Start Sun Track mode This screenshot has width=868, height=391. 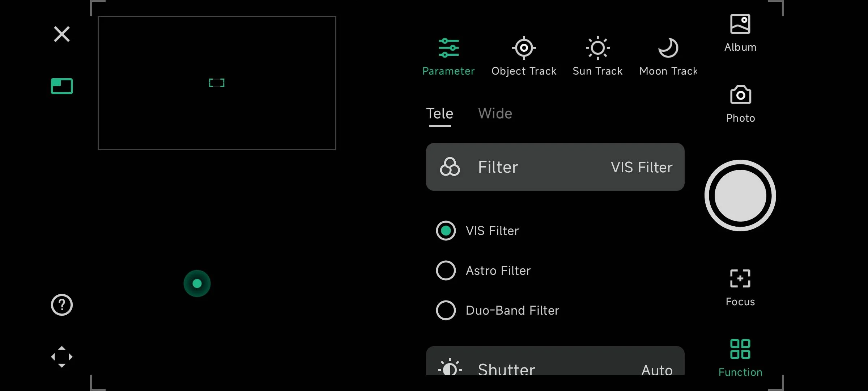click(597, 56)
